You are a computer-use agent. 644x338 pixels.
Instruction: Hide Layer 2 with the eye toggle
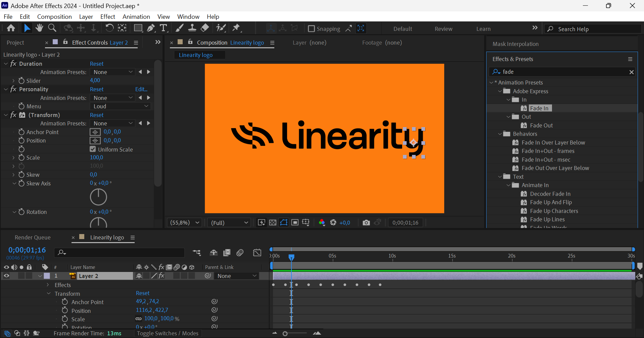click(6, 276)
